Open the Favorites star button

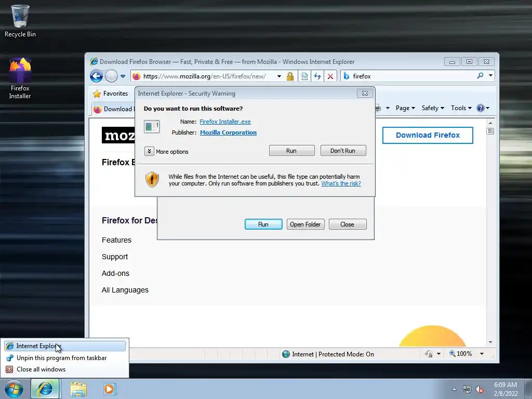tap(111, 94)
